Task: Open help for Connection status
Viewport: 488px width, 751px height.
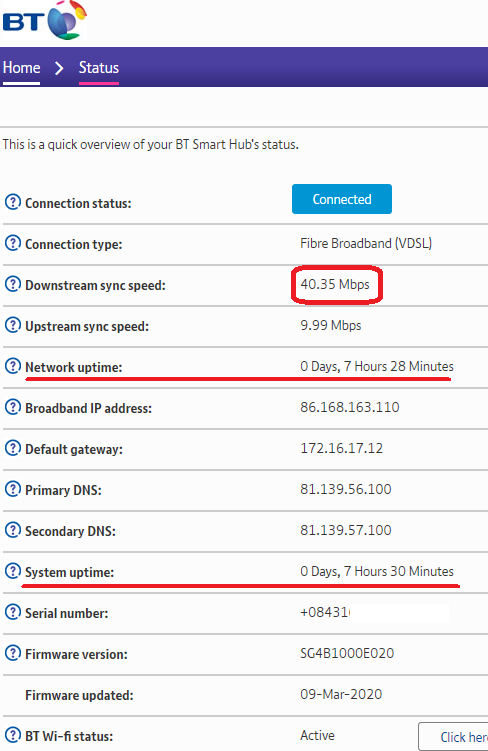Action: click(12, 202)
